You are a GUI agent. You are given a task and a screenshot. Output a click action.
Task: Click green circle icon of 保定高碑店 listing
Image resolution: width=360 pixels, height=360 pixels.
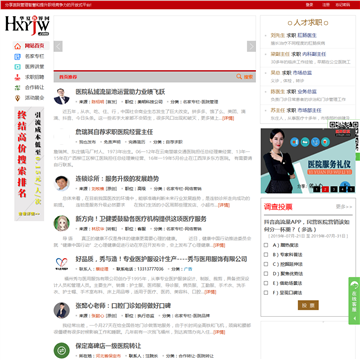point(62,350)
